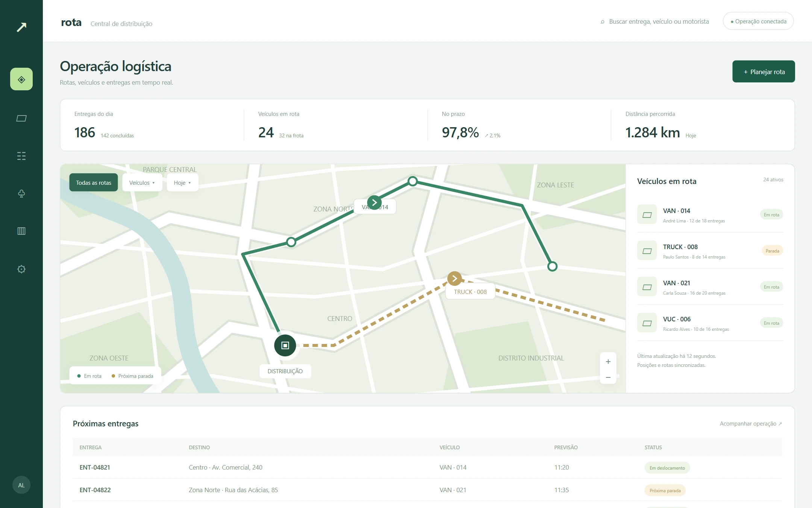Open the columns grid sidebar icon
This screenshot has width=812, height=508.
click(x=21, y=231)
